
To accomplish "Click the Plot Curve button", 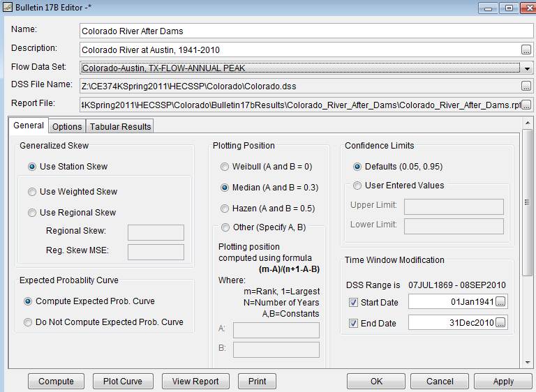I will click(123, 381).
